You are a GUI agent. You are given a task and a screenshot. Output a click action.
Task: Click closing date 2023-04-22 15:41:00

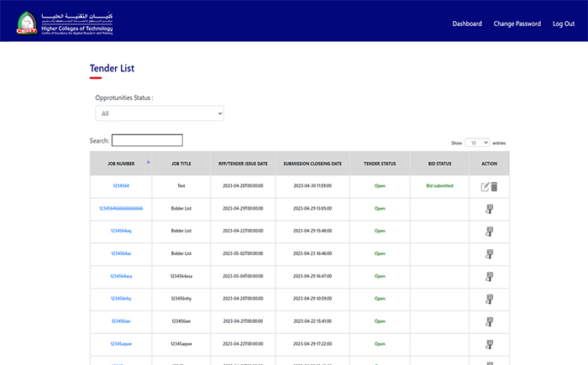pyautogui.click(x=312, y=321)
